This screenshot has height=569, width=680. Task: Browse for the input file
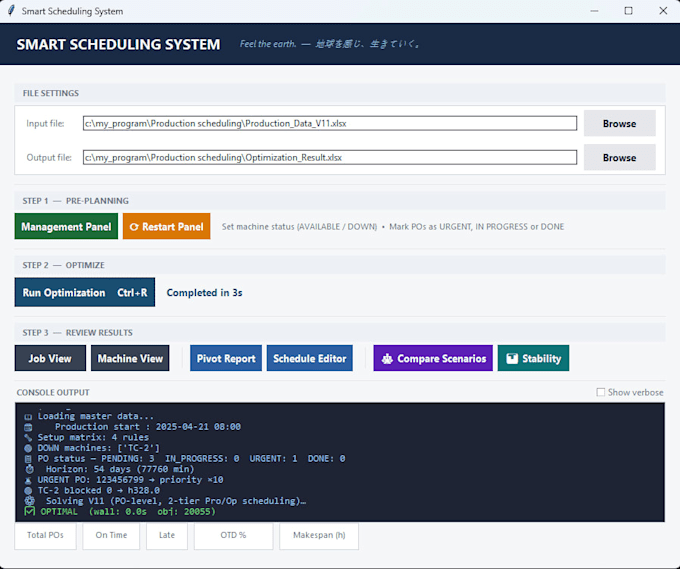click(619, 124)
